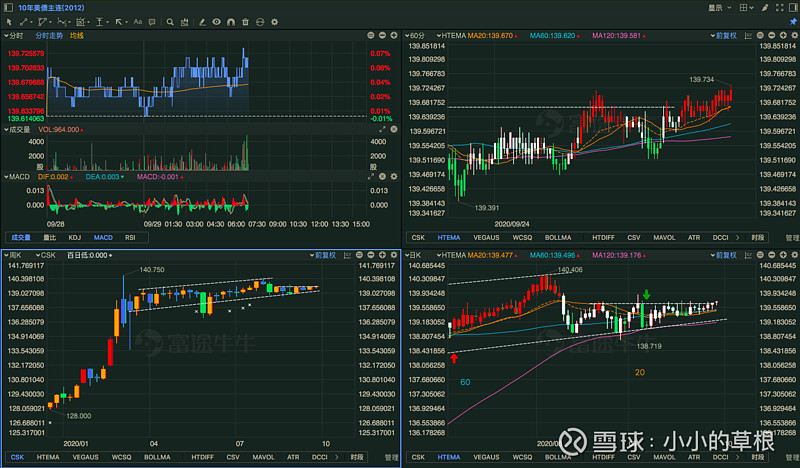Open the grid layout dropdown
This screenshot has width=800, height=468.
point(747,7)
